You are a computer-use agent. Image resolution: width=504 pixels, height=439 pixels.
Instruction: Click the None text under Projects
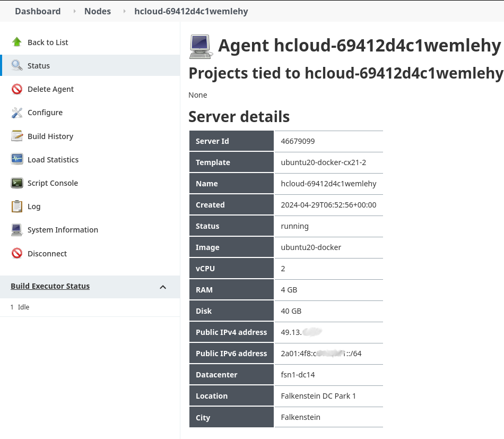click(198, 95)
